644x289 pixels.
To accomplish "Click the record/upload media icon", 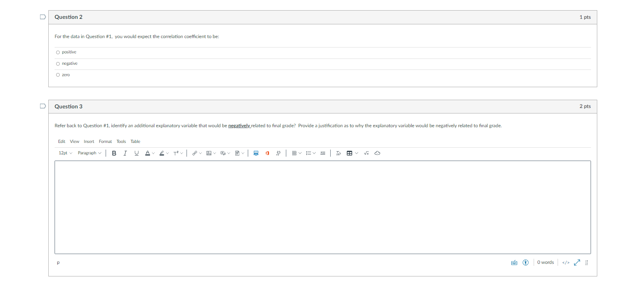I will (x=223, y=153).
